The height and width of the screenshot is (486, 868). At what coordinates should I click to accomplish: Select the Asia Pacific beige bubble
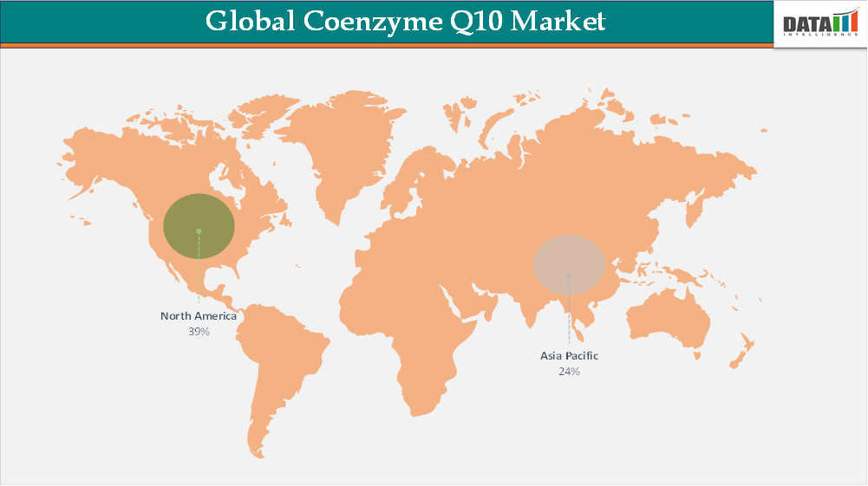tap(569, 265)
